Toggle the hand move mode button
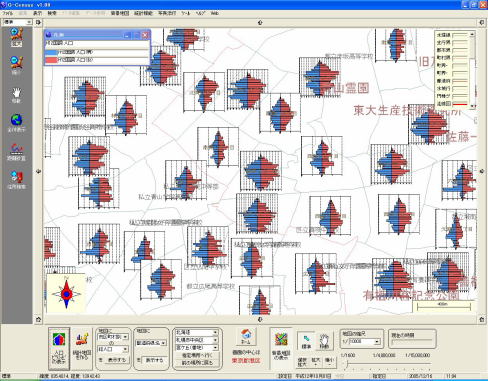Screen dimensions: 488x381 click(324, 341)
